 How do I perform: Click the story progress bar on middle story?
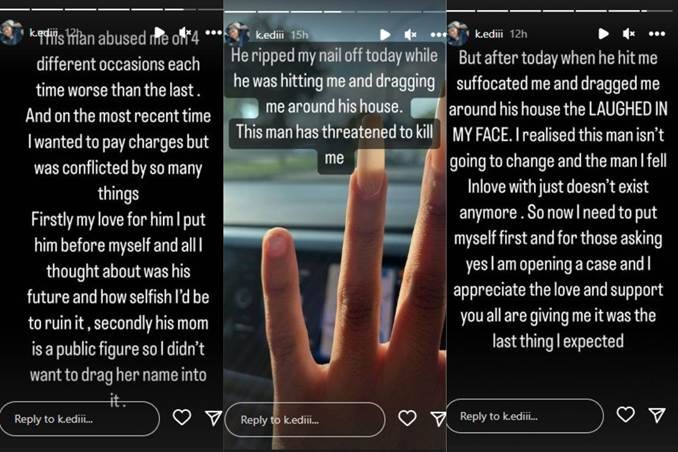point(335,10)
